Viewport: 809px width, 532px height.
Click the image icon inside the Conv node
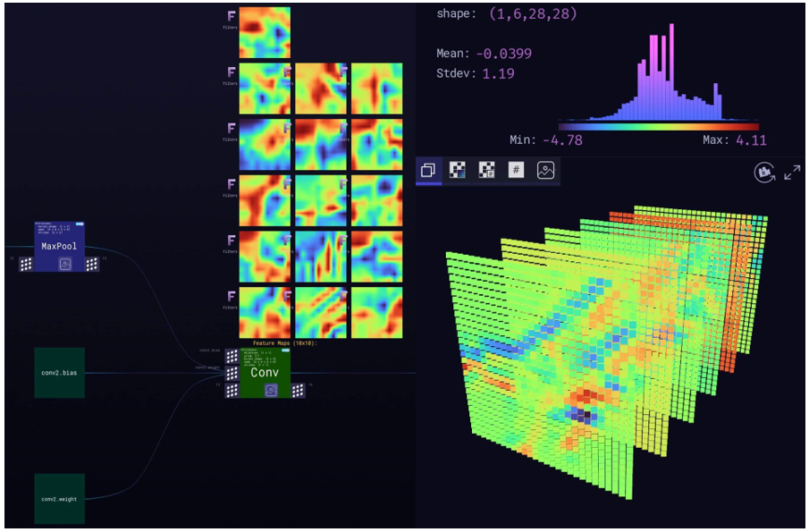point(272,391)
